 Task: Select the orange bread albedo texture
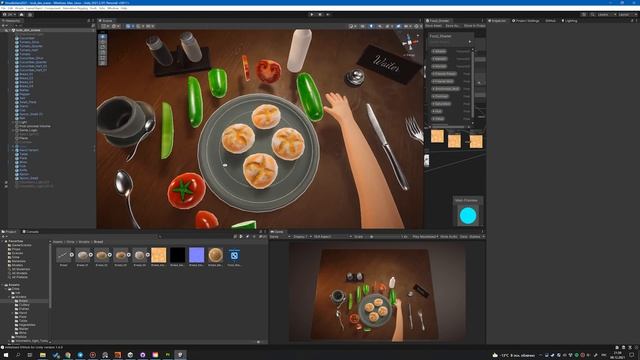tap(158, 255)
